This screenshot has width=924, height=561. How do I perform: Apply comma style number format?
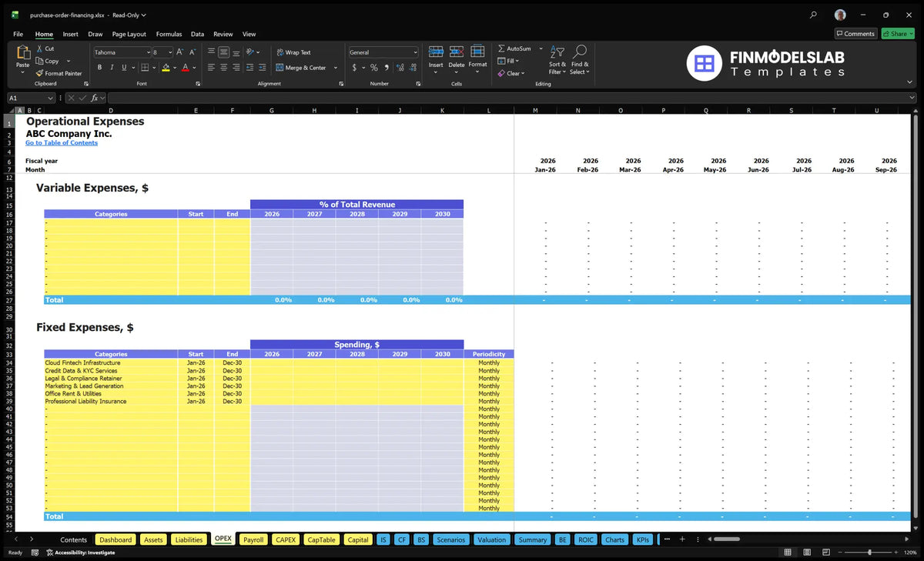tap(387, 68)
